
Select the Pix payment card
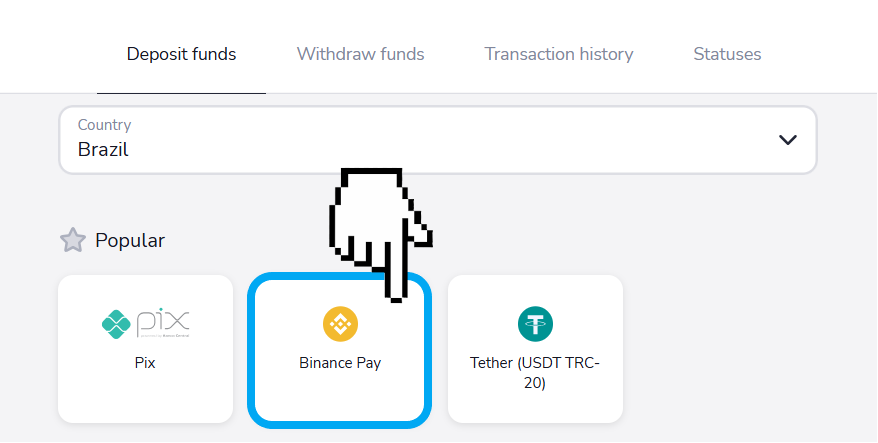pos(145,349)
